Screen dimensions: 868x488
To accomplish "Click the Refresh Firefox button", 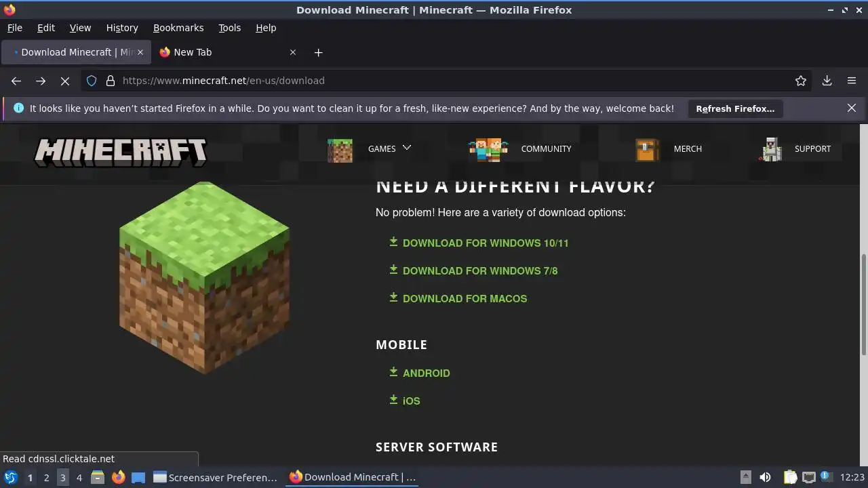I will coord(735,108).
